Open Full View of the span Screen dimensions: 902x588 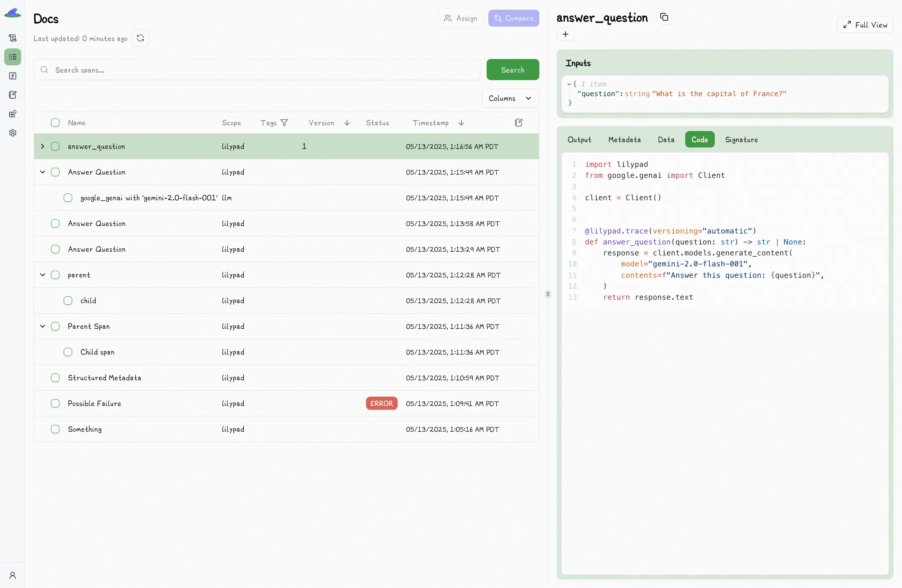tap(865, 25)
